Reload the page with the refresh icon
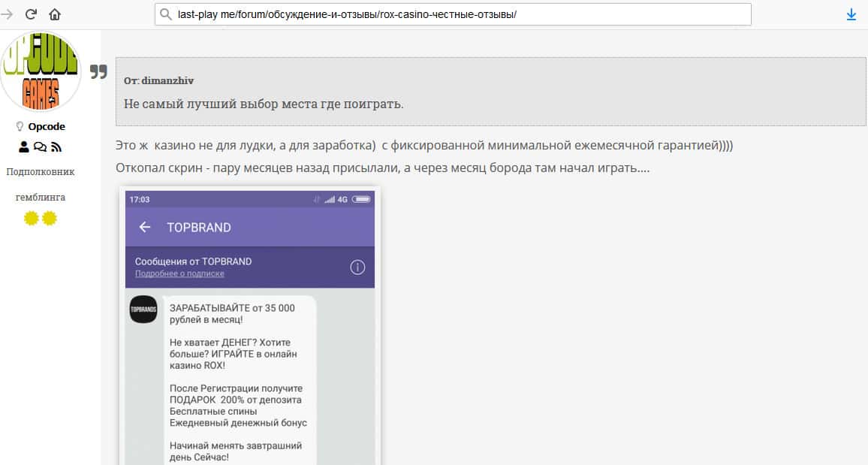The width and height of the screenshot is (868, 465). click(x=31, y=14)
